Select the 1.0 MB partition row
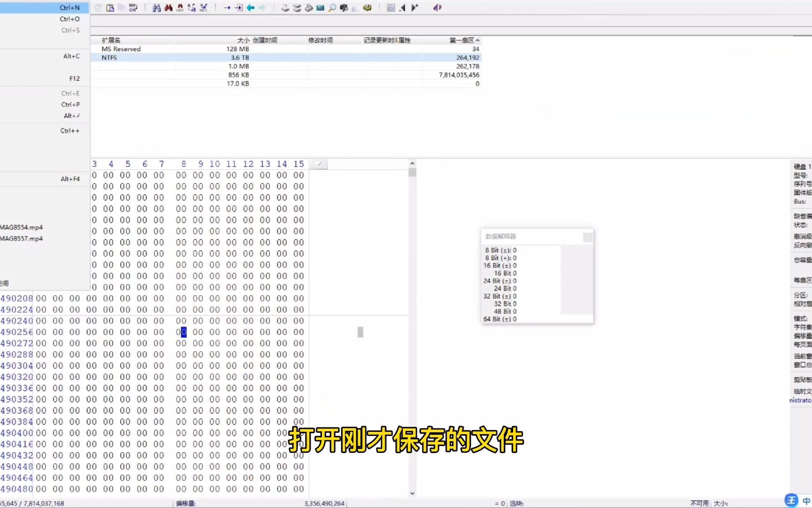Screen dimensions: 812x508 pos(286,66)
